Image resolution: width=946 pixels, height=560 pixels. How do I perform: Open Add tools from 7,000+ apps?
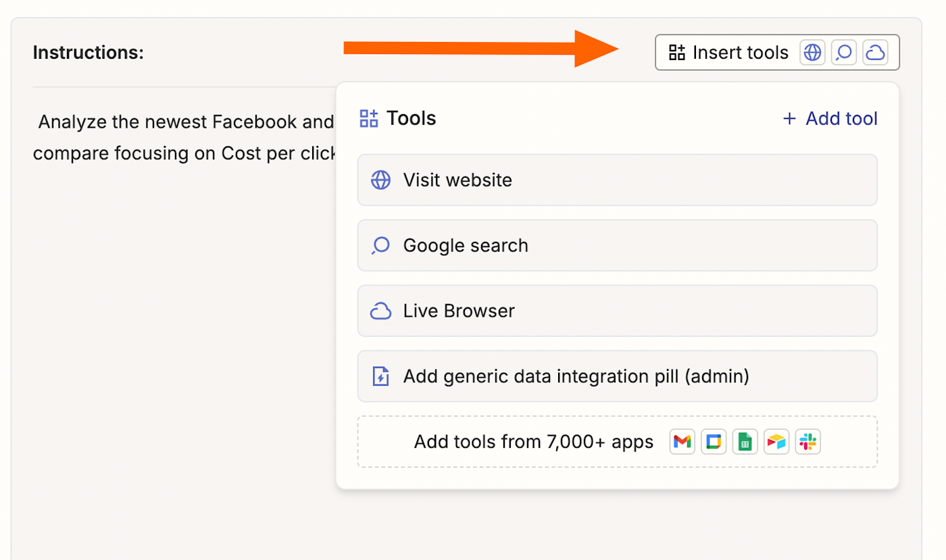(x=534, y=442)
